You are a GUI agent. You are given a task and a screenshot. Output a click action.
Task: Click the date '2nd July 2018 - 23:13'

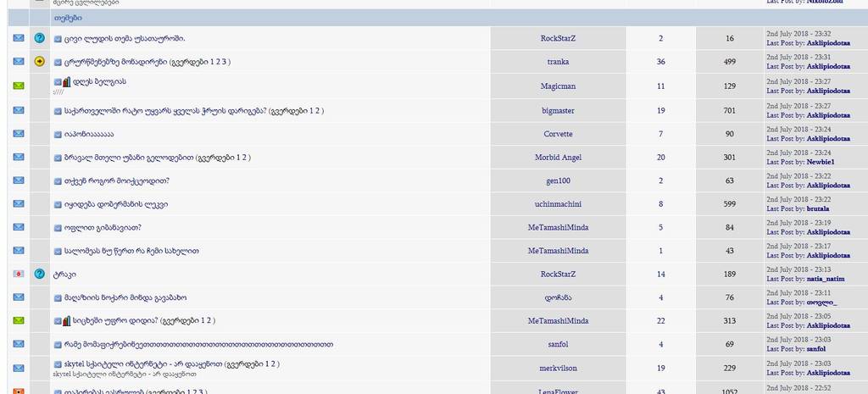798,270
